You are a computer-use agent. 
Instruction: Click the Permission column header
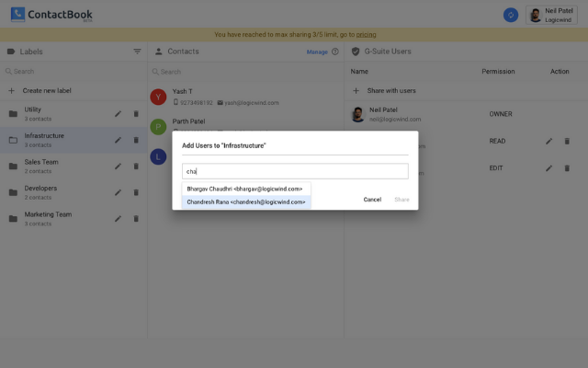[x=498, y=72]
